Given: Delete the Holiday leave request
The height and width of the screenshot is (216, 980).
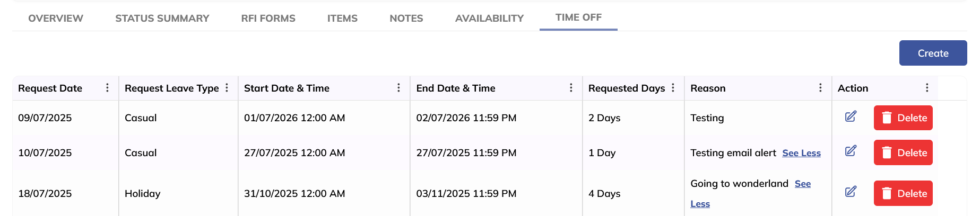Looking at the screenshot, I should click(x=903, y=194).
